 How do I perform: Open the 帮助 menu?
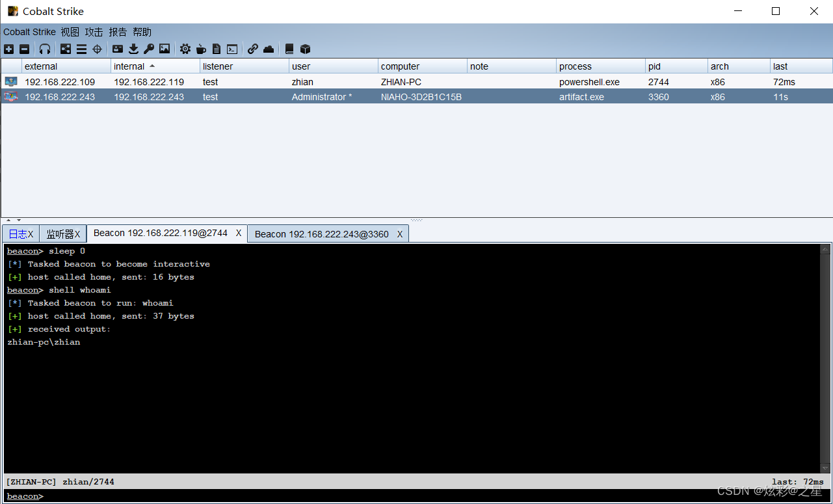[x=142, y=32]
